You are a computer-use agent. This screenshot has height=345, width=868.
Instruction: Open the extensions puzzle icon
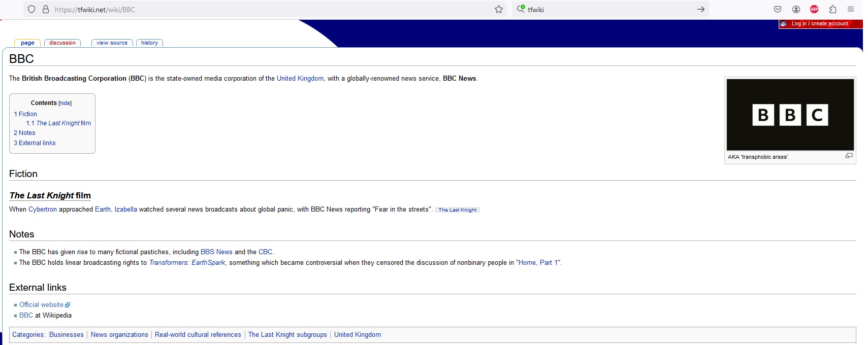pos(832,9)
